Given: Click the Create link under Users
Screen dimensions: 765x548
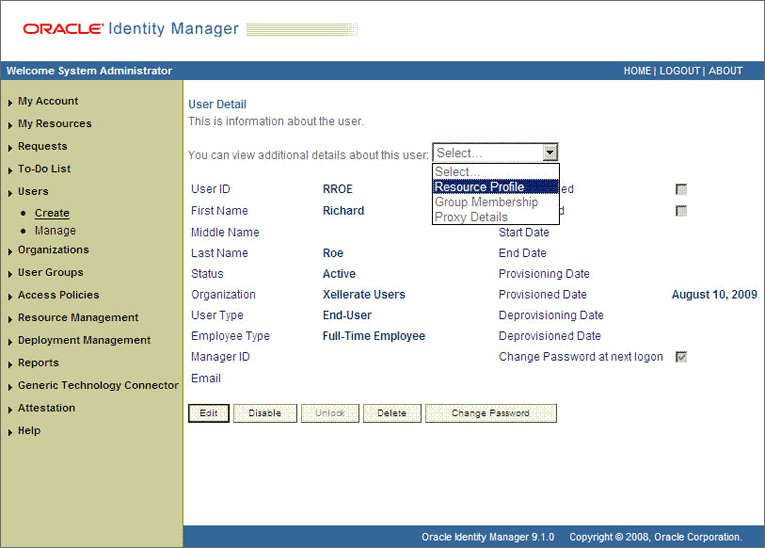Looking at the screenshot, I should (52, 213).
